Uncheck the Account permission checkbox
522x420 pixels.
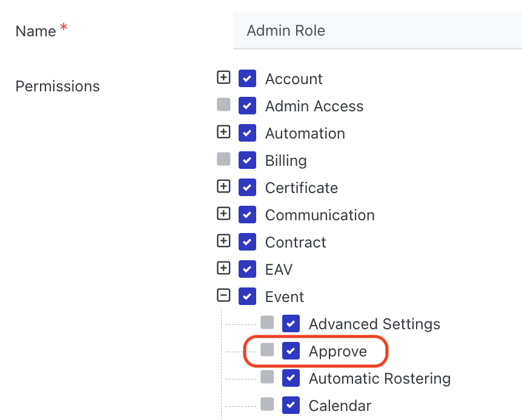coord(247,78)
